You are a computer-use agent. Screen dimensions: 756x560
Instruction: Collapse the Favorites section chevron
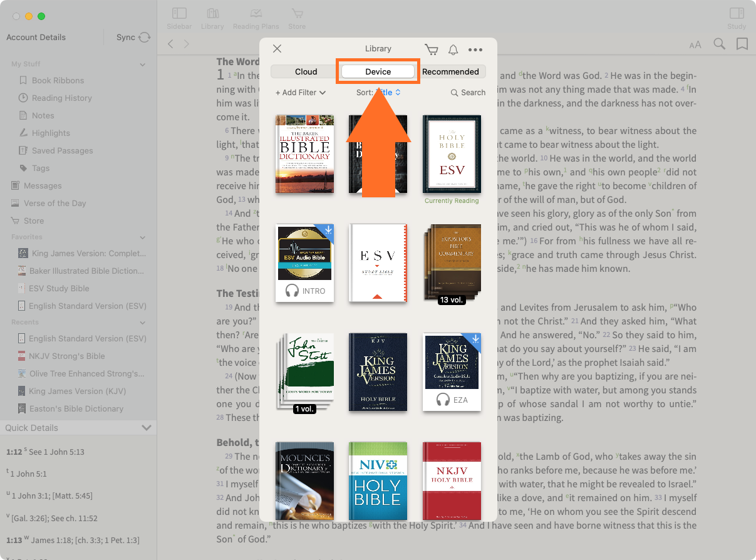143,237
